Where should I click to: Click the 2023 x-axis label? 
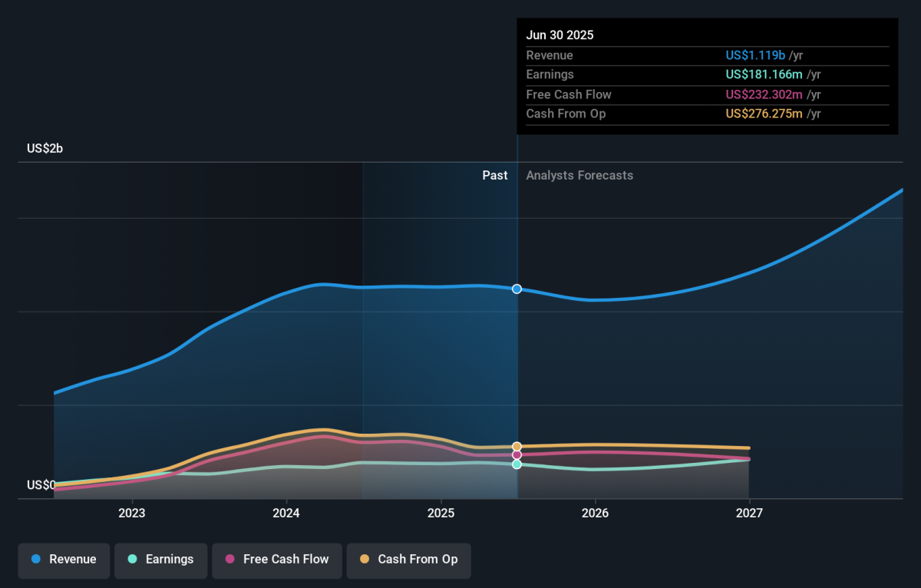pyautogui.click(x=132, y=513)
